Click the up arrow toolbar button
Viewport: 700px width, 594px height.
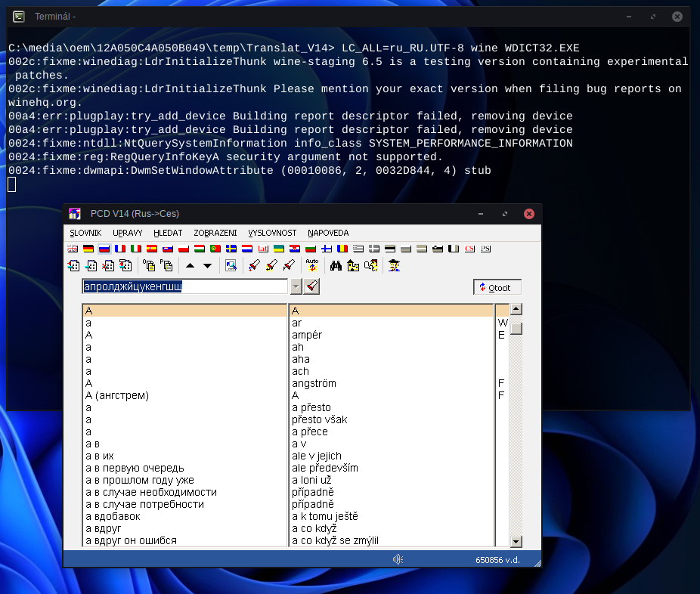pos(190,266)
